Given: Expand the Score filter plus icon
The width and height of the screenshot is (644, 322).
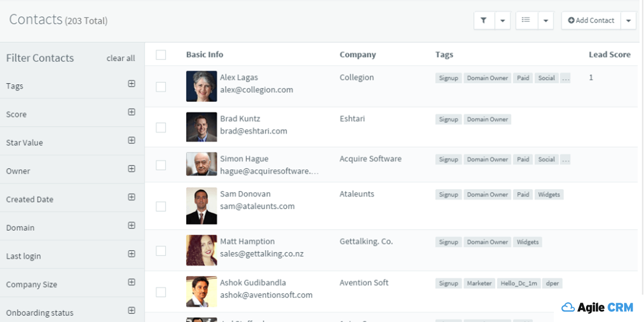Looking at the screenshot, I should click(131, 112).
